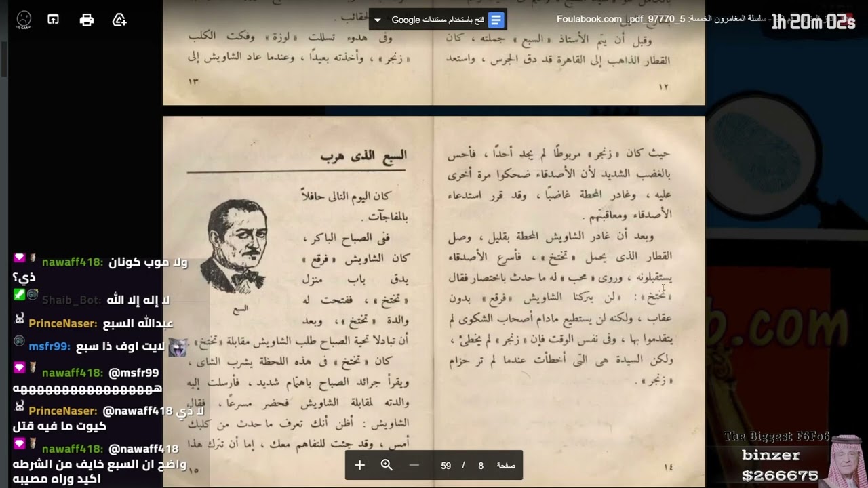The image size is (868, 488).
Task: Zoom in with the plus button
Action: [360, 465]
